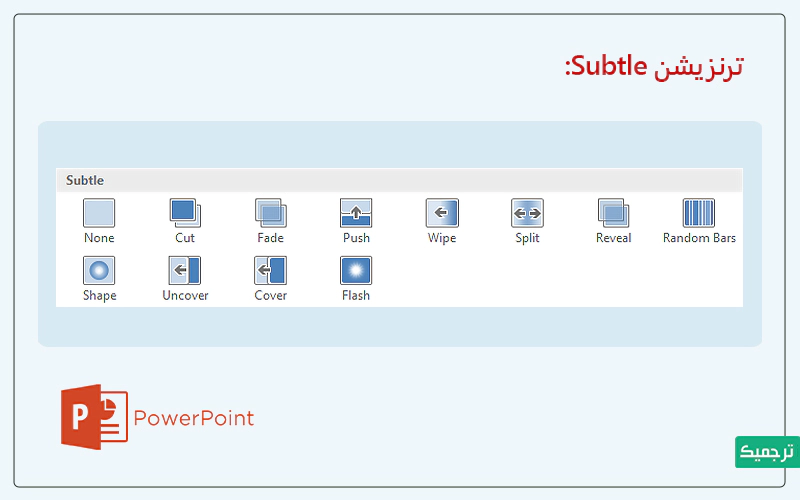Select the Flash transition icon

point(356,270)
